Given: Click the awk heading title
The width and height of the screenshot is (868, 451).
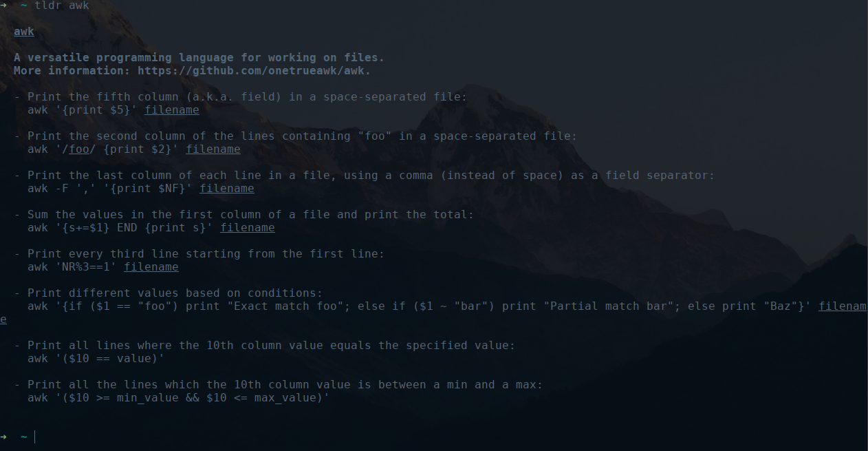Looking at the screenshot, I should click(24, 32).
